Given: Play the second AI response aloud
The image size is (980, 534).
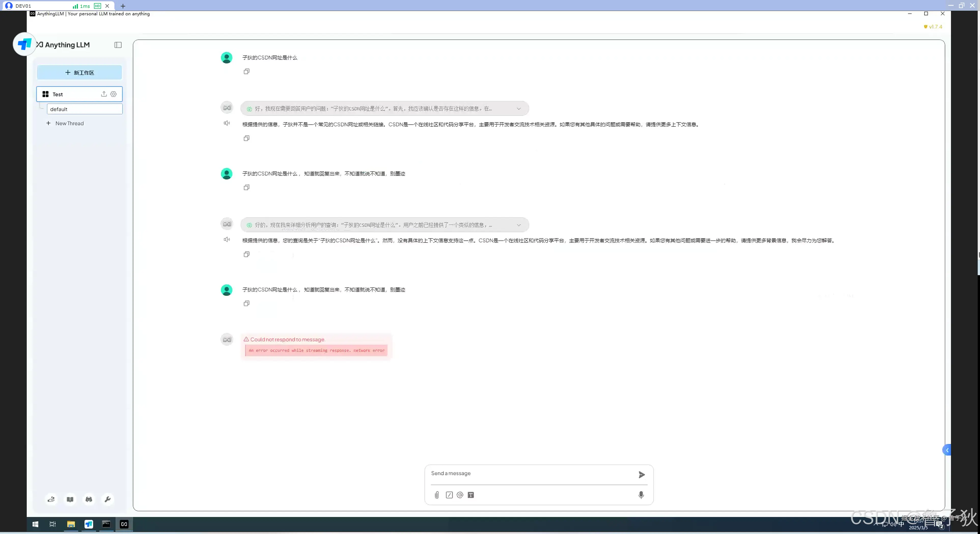Looking at the screenshot, I should [x=227, y=239].
